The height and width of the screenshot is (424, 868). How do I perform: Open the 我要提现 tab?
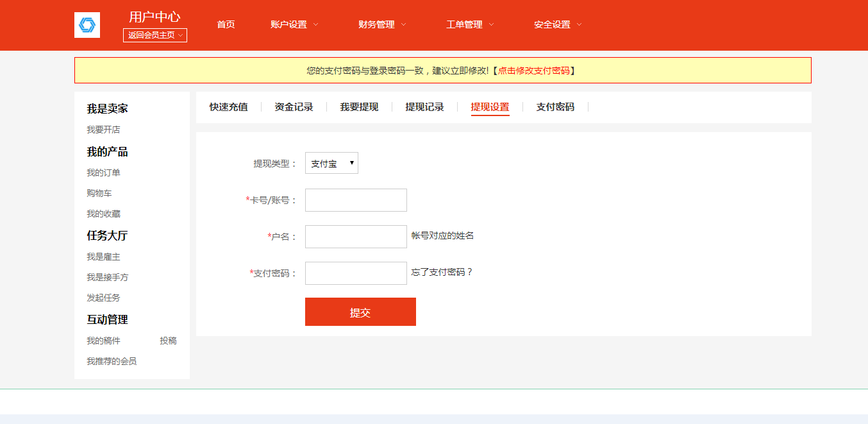tap(359, 107)
